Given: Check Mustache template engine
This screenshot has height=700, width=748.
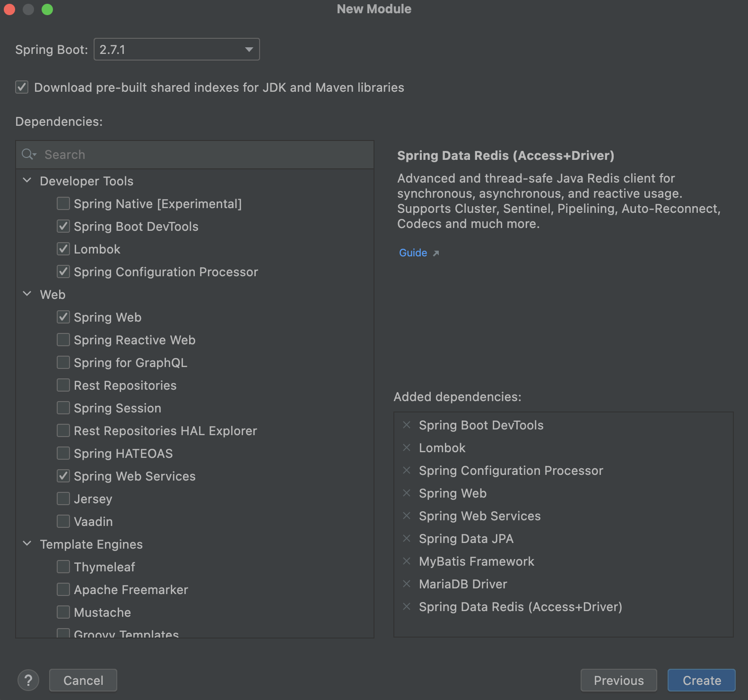Looking at the screenshot, I should tap(63, 612).
